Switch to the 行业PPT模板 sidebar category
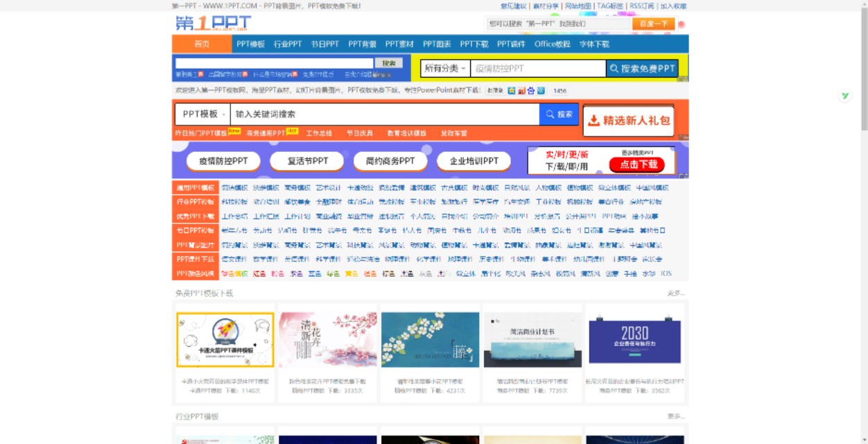 coord(196,202)
